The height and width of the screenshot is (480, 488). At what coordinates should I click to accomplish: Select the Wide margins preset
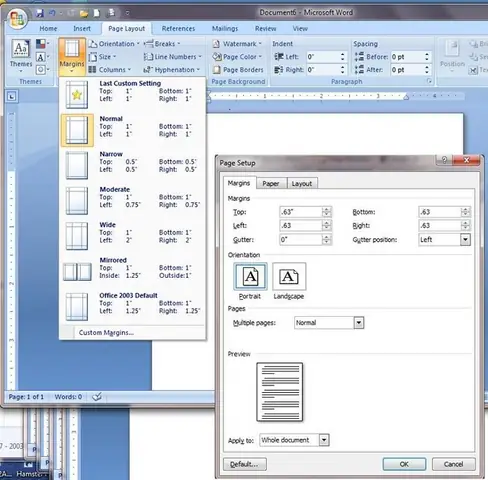pos(133,236)
